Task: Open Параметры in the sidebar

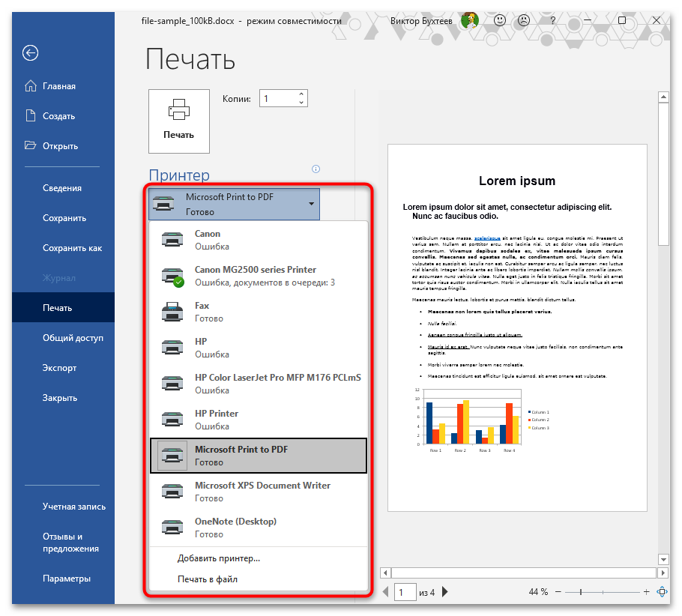Action: (63, 578)
